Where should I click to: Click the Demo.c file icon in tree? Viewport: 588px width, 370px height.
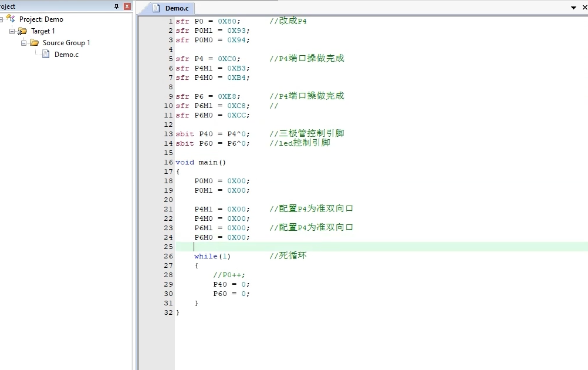46,55
